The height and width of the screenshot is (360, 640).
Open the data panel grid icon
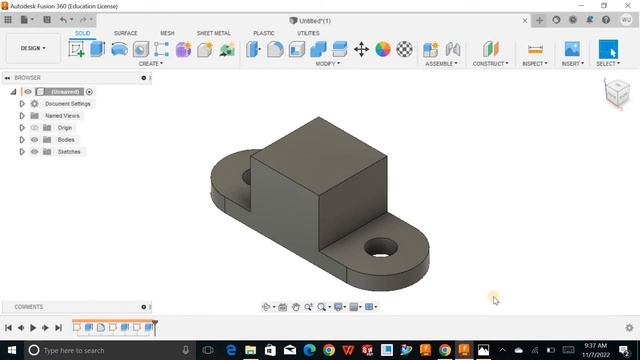point(8,20)
